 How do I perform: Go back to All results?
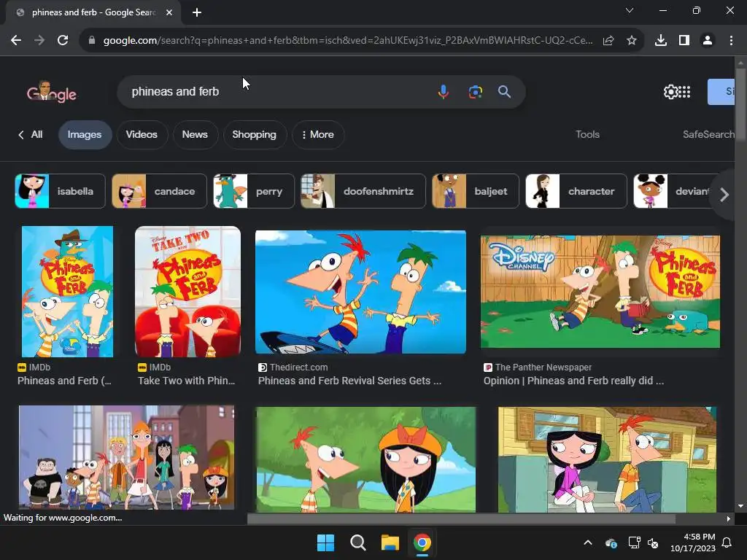click(31, 135)
